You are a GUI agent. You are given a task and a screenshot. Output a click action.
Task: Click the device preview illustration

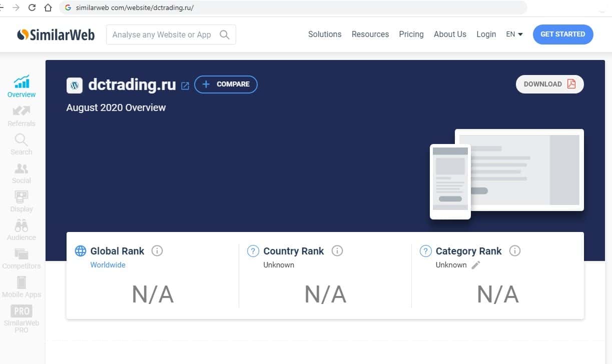pyautogui.click(x=507, y=174)
